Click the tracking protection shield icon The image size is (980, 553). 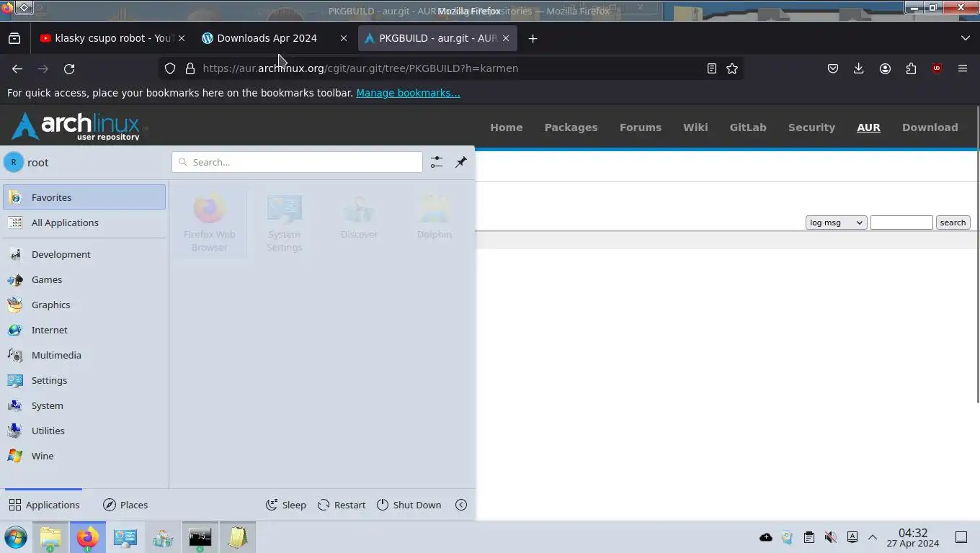170,68
